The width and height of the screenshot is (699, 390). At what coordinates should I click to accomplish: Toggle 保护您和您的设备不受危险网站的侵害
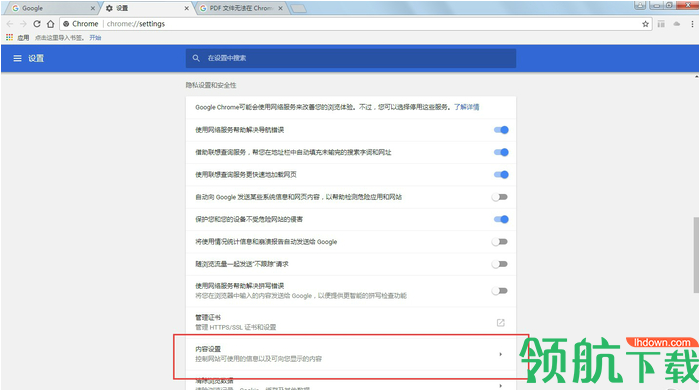[x=501, y=219]
